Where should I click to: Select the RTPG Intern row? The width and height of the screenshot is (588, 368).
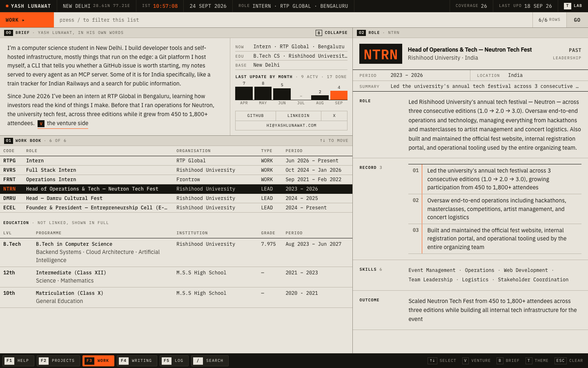pyautogui.click(x=176, y=161)
